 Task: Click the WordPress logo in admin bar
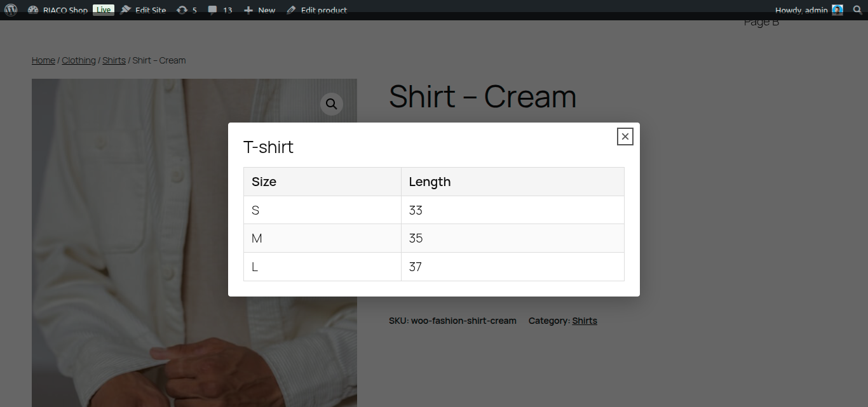click(x=11, y=10)
